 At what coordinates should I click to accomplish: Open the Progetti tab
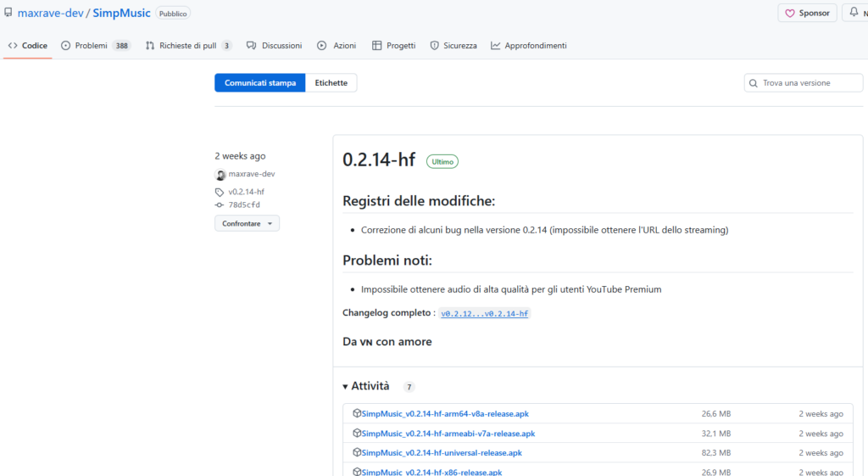[x=393, y=46]
